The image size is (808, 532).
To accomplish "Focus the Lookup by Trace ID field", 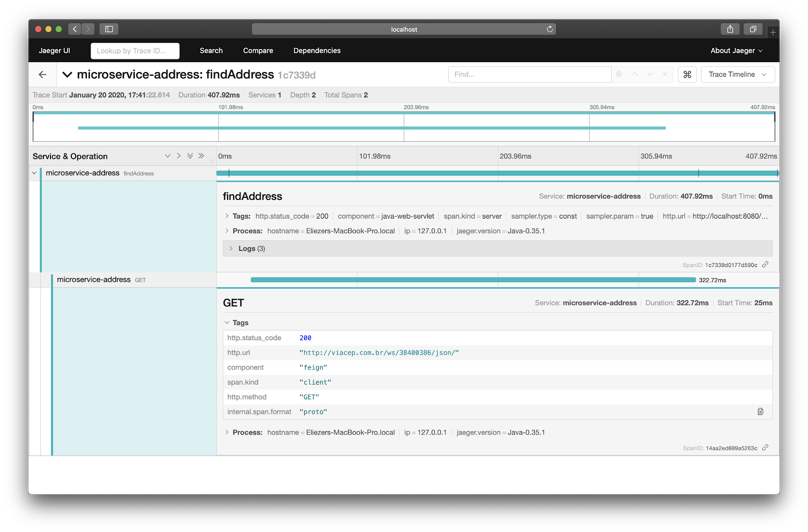I will click(x=135, y=51).
